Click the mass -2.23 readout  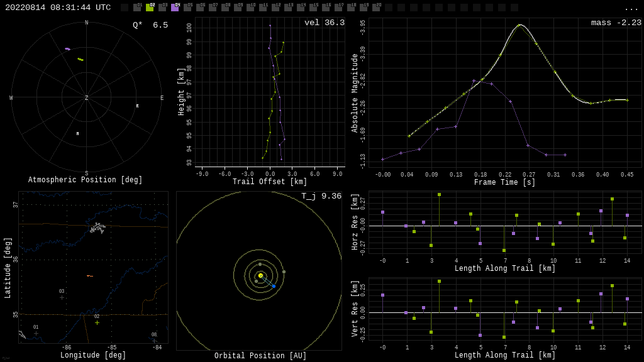(616, 23)
